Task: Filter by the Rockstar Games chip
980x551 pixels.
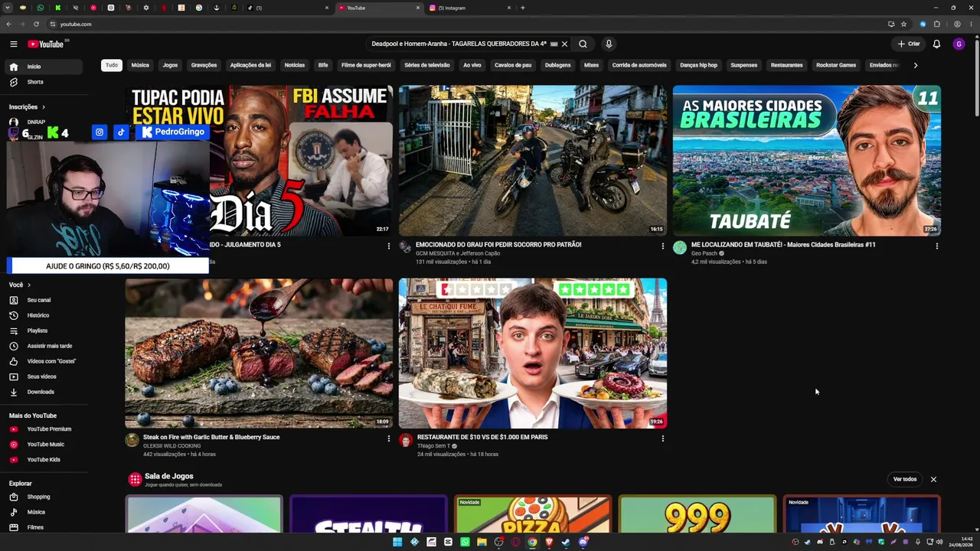Action: [836, 65]
